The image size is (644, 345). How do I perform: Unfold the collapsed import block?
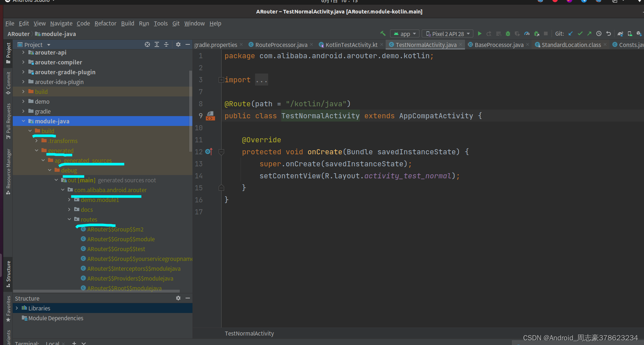(221, 80)
